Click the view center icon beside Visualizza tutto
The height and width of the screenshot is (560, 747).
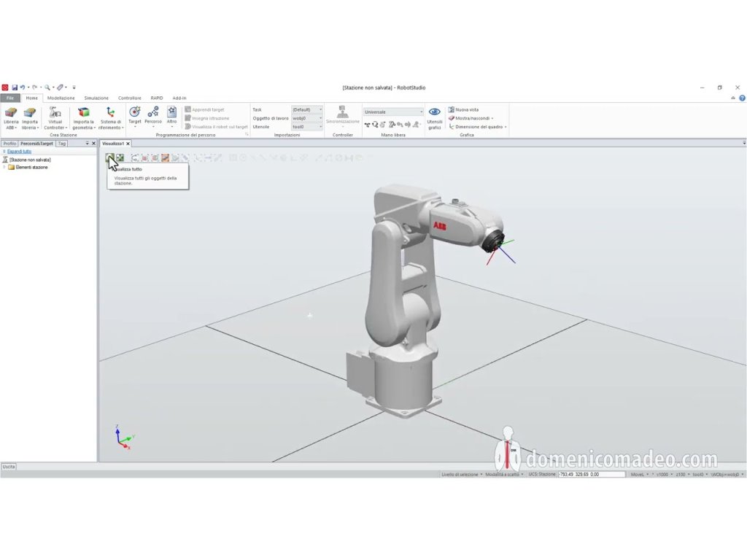click(x=120, y=157)
